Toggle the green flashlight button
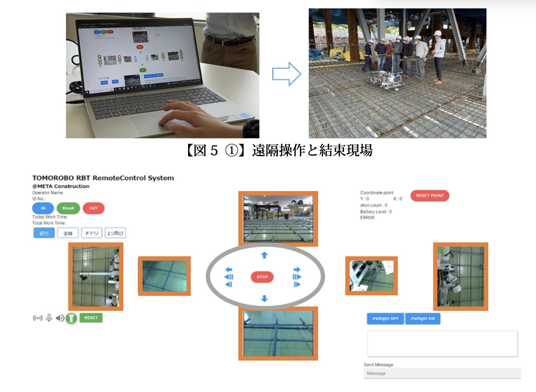536x392 pixels. point(71,318)
